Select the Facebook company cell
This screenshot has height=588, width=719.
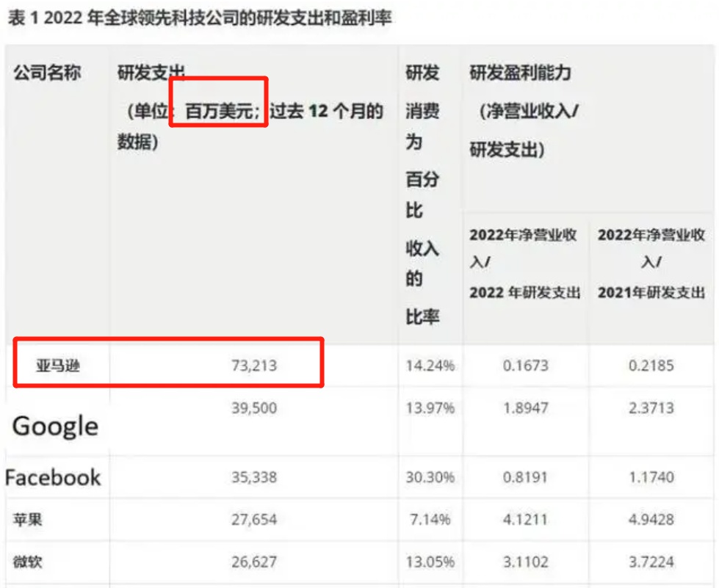tap(53, 478)
